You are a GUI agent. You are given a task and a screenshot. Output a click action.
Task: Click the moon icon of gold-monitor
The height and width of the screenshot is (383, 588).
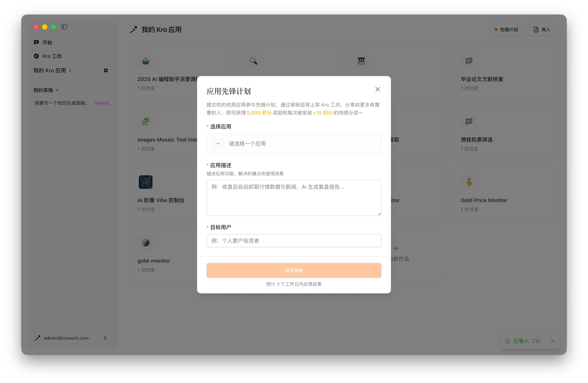145,243
